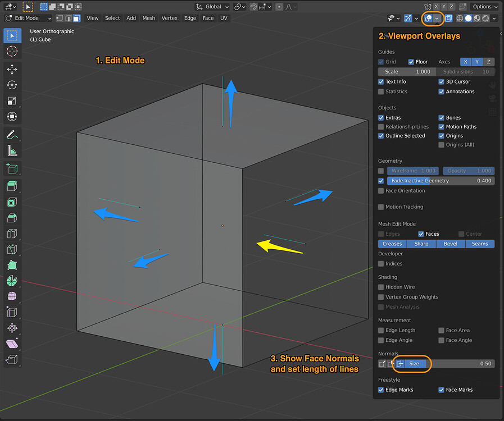Image resolution: width=504 pixels, height=421 pixels.
Task: Activate the Extrude Region tool
Action: pos(12,186)
